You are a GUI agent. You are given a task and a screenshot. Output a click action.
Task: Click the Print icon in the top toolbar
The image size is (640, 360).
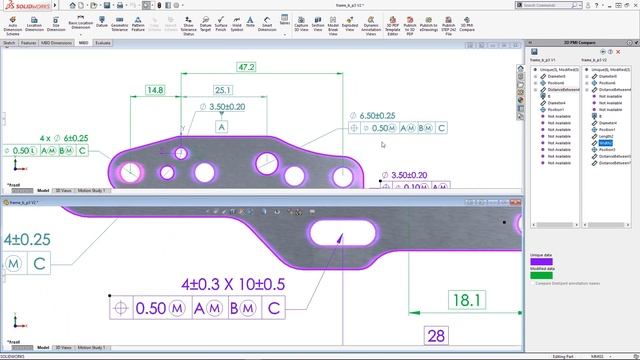[x=120, y=5]
